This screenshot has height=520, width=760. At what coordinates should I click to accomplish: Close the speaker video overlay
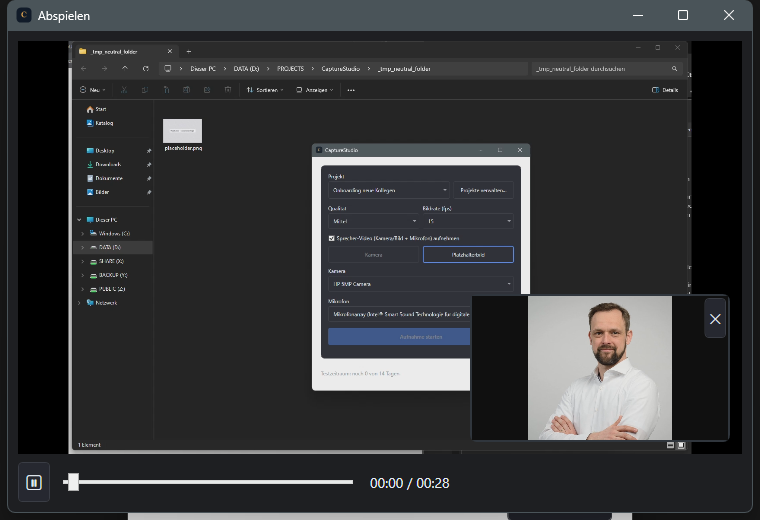(x=715, y=319)
